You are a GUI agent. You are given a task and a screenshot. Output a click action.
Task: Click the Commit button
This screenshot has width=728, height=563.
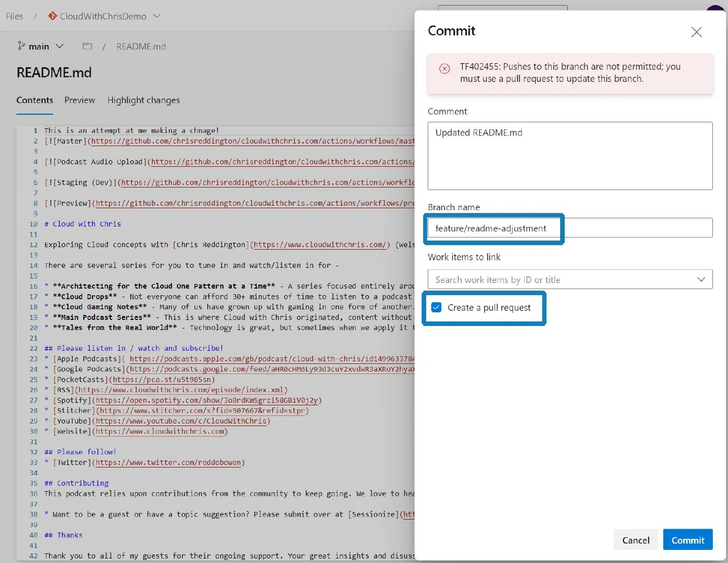pyautogui.click(x=688, y=540)
